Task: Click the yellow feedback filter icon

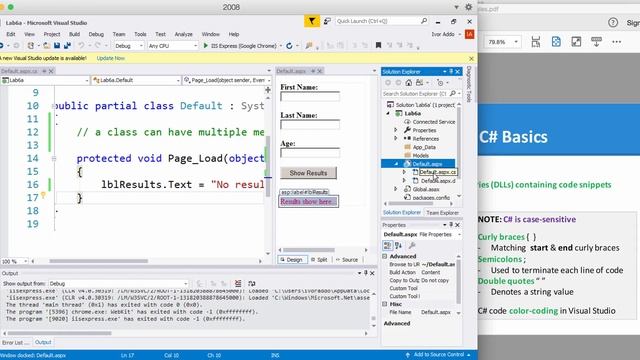Action: (312, 21)
